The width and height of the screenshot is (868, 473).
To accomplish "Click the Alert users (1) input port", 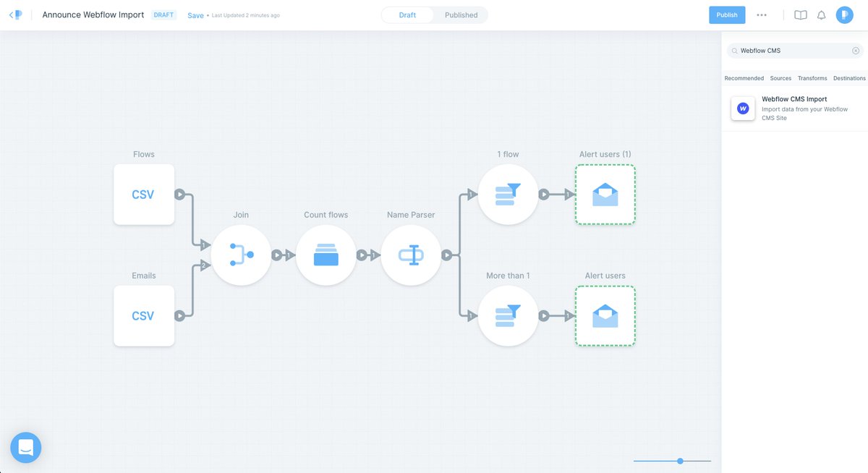I will click(x=569, y=194).
